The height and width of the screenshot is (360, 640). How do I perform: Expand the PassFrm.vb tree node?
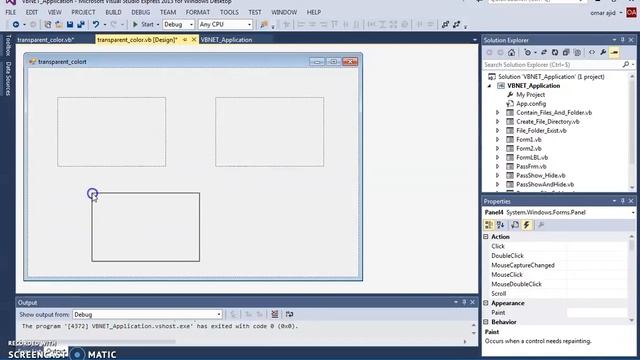coord(498,167)
